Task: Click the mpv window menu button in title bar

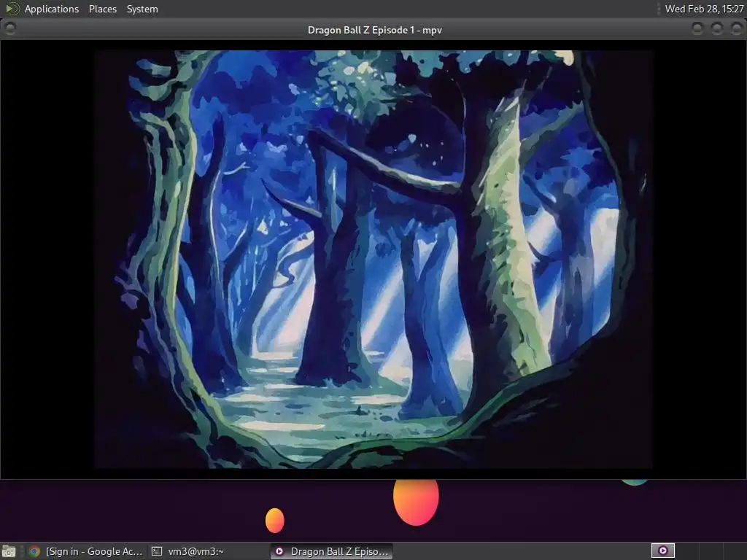Action: coord(10,28)
